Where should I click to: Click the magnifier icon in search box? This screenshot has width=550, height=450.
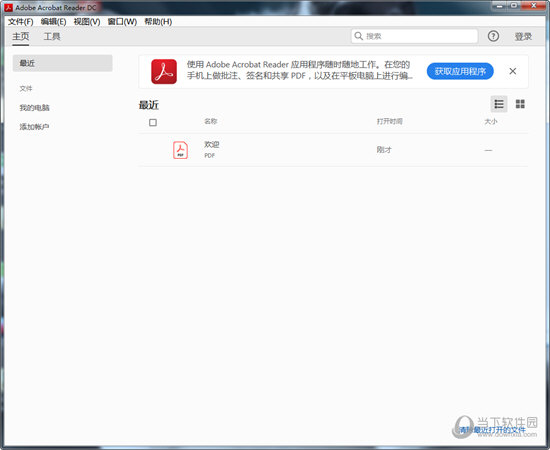358,36
